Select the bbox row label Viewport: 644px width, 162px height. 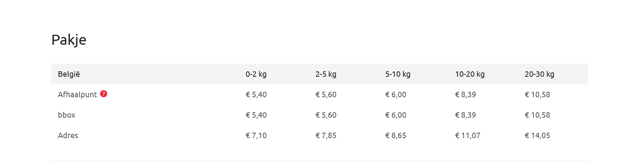(67, 115)
